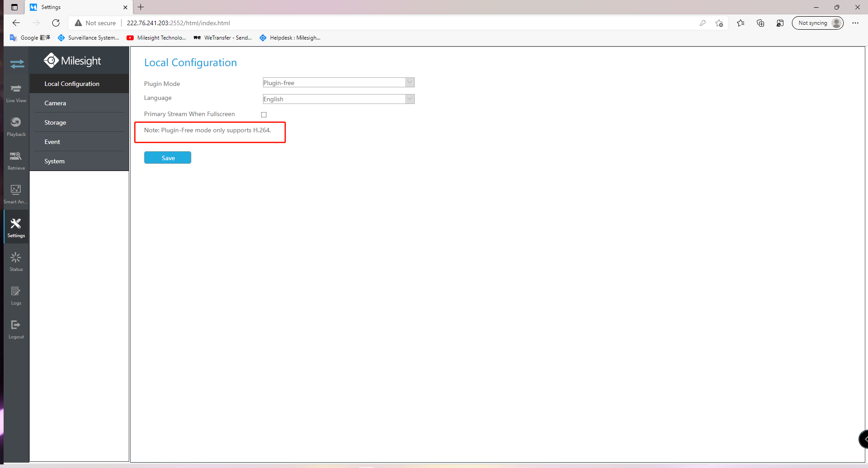This screenshot has width=868, height=468.
Task: Open the Plugin Mode dropdown
Action: pos(339,83)
